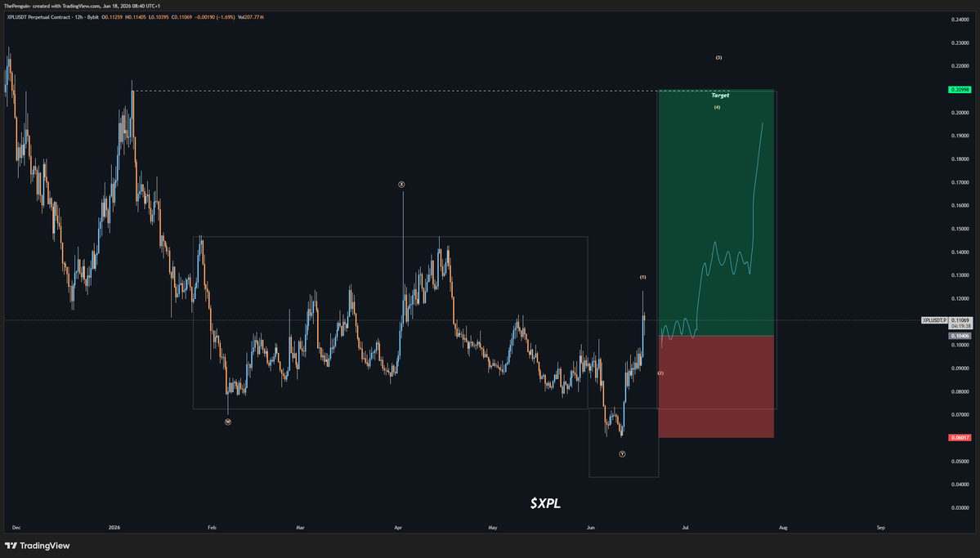Click the high value H0.11405

tap(136, 17)
